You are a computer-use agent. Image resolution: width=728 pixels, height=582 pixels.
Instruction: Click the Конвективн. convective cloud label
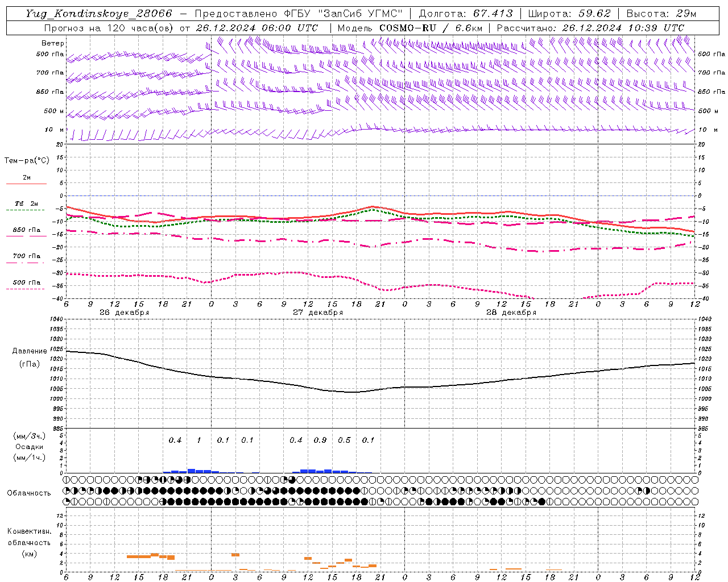point(30,531)
